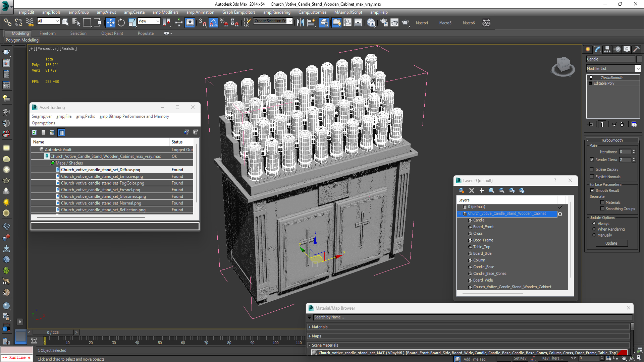
Task: Click the Macro4 button
Action: tap(422, 23)
